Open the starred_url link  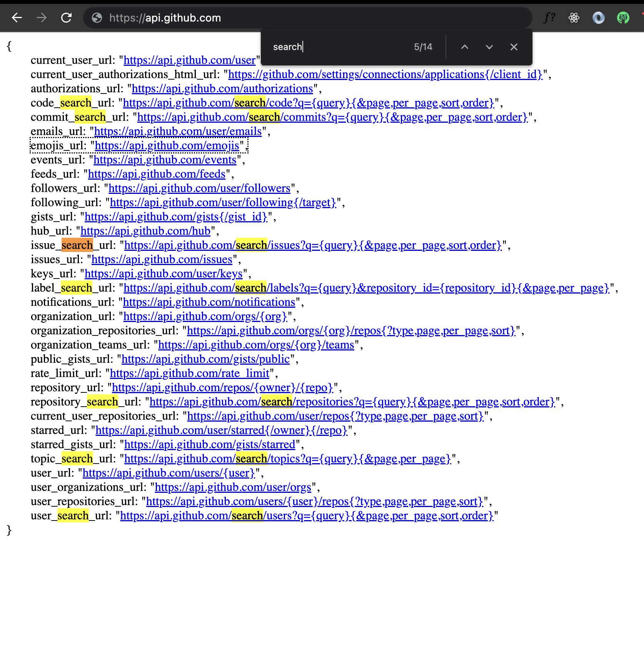222,430
